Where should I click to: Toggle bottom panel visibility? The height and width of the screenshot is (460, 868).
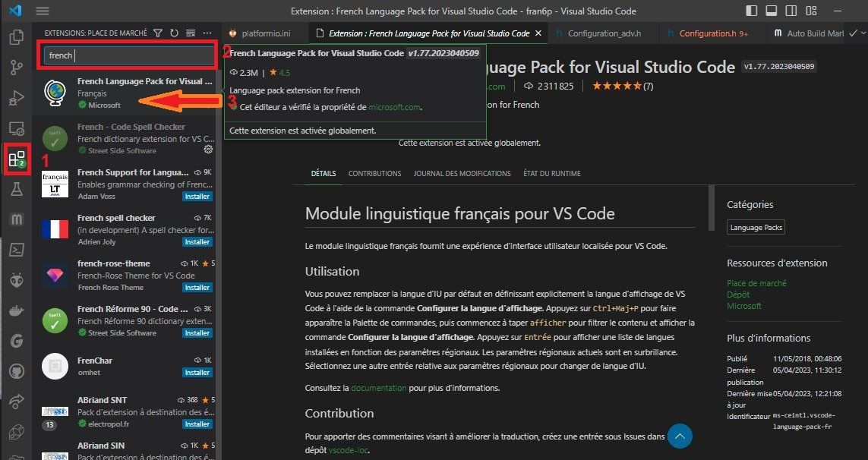(771, 11)
